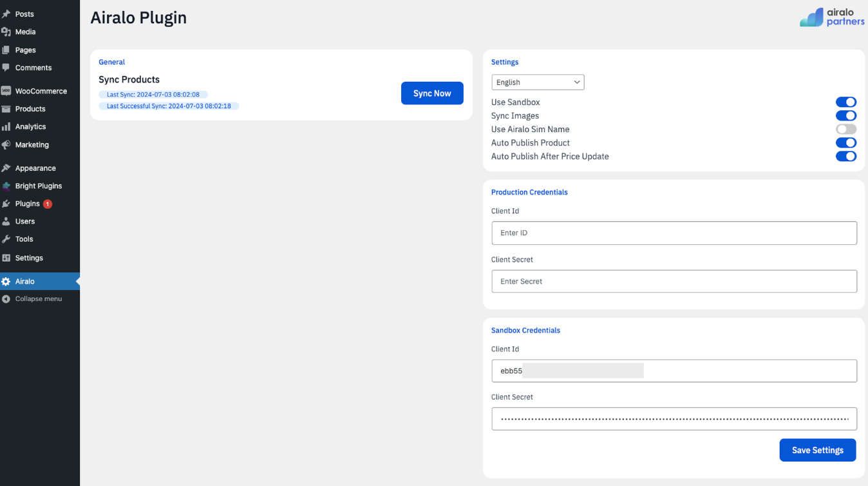This screenshot has height=486, width=868.
Task: Click the Appearance paintbrush icon
Action: coord(6,168)
